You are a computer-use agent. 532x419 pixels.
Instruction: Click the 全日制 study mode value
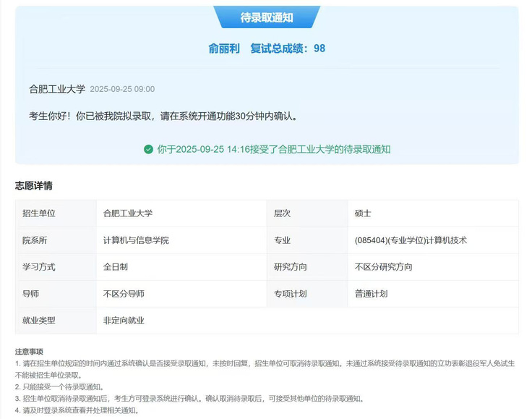(x=116, y=267)
